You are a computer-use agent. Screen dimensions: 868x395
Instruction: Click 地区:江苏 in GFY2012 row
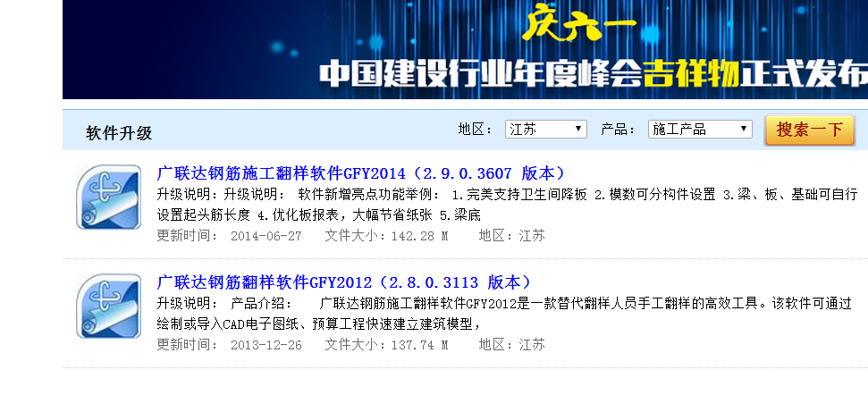tap(512, 345)
